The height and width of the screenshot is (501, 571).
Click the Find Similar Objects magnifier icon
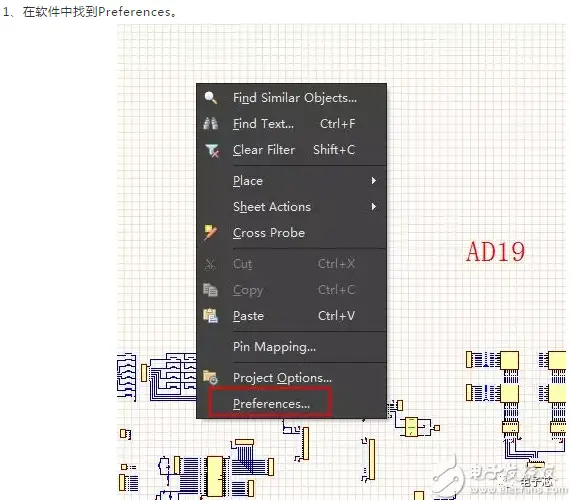pyautogui.click(x=211, y=98)
